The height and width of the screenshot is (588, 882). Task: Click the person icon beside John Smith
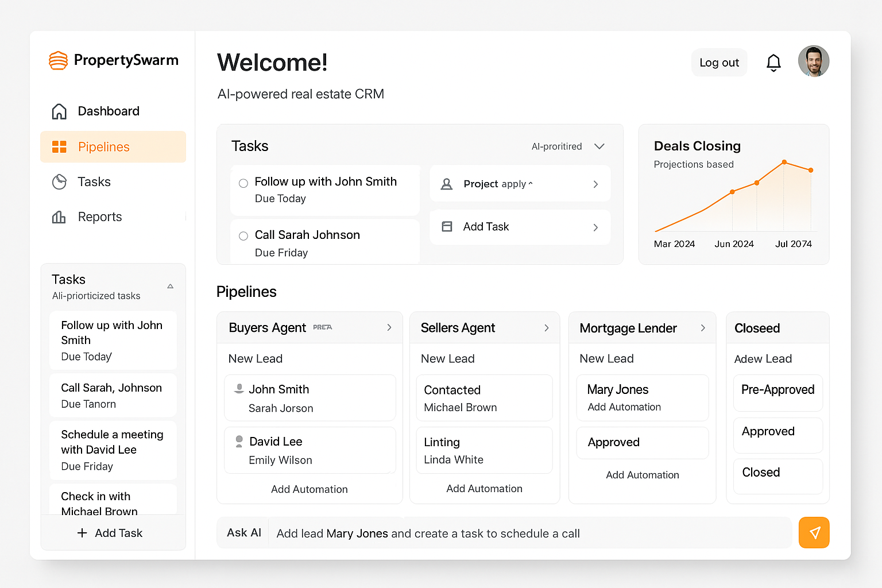[239, 389]
